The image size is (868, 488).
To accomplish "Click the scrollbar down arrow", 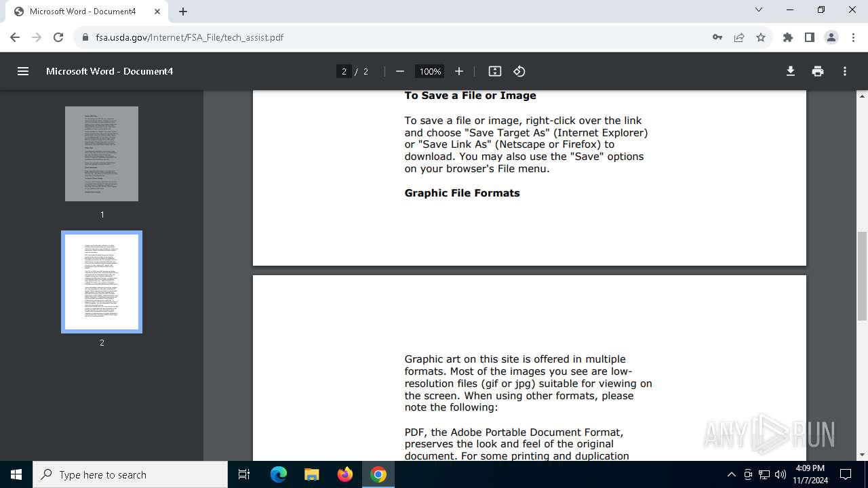I will [x=862, y=455].
